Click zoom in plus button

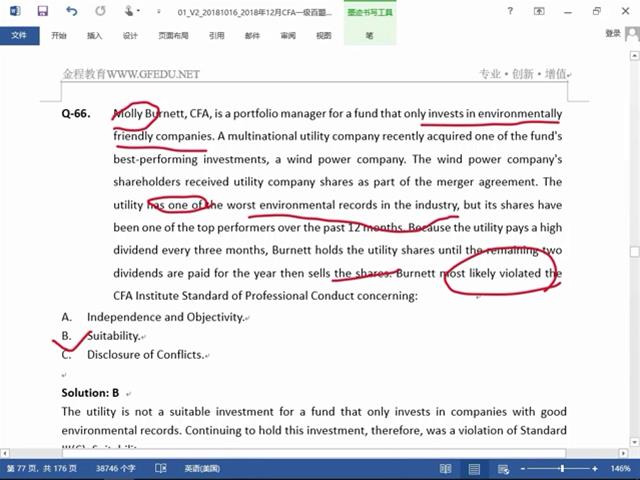pyautogui.click(x=595, y=469)
